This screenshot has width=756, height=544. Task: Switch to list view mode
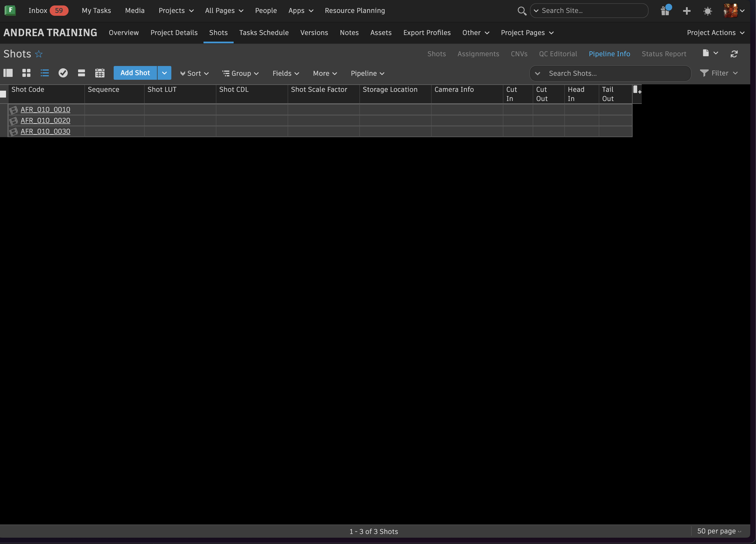click(45, 73)
